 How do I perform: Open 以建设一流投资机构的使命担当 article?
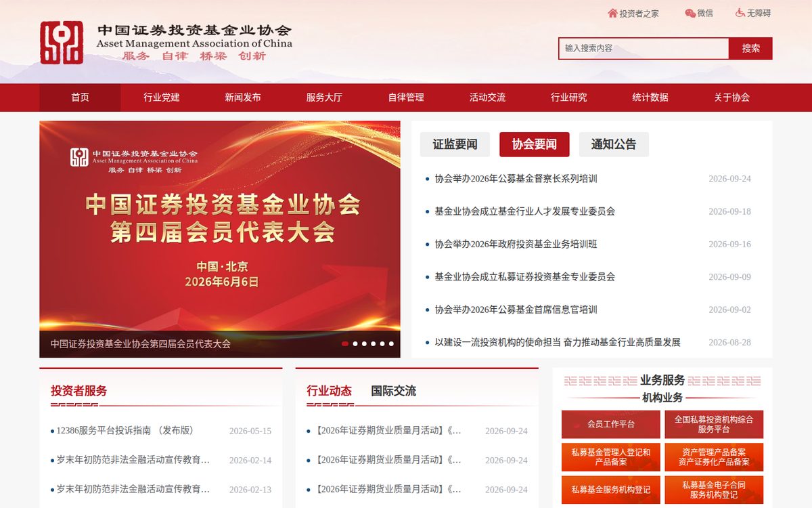click(x=558, y=342)
